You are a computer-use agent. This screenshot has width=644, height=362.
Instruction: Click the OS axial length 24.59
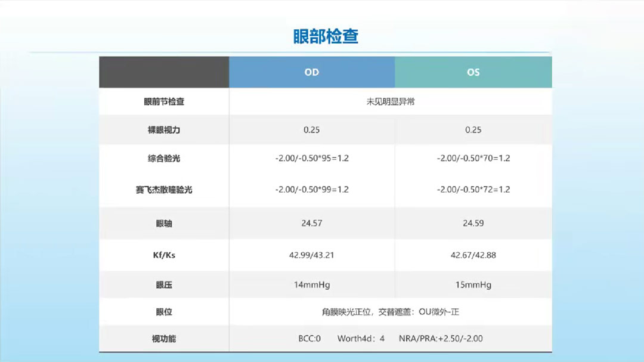[473, 223]
